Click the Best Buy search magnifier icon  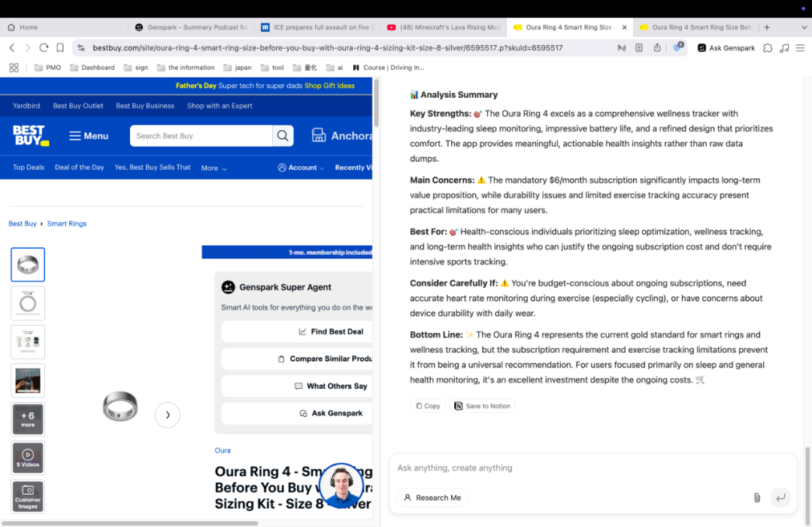point(283,136)
